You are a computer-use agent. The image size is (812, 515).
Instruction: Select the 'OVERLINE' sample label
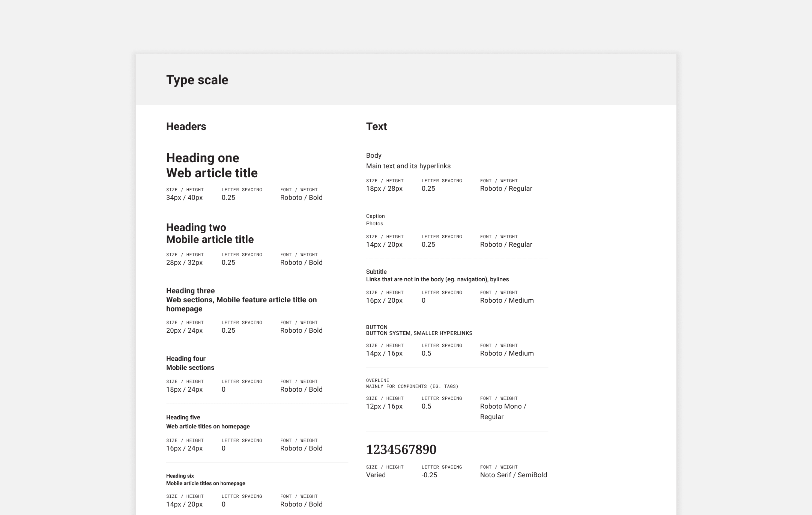(x=377, y=380)
